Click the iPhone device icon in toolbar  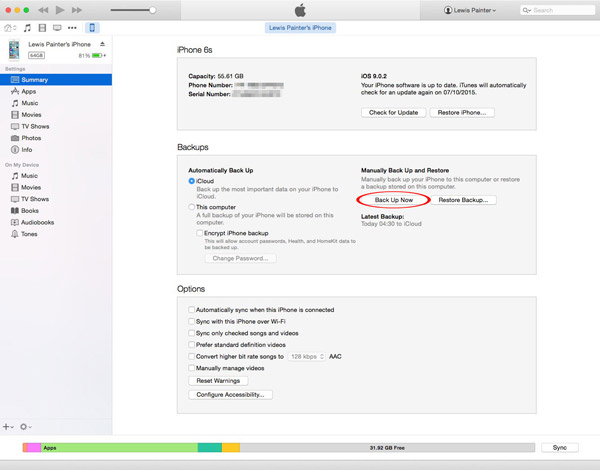[93, 27]
